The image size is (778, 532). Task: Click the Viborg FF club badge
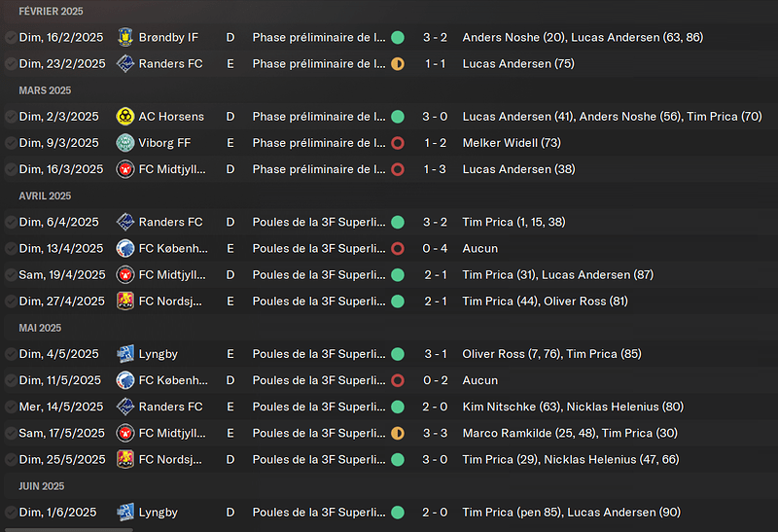point(124,143)
